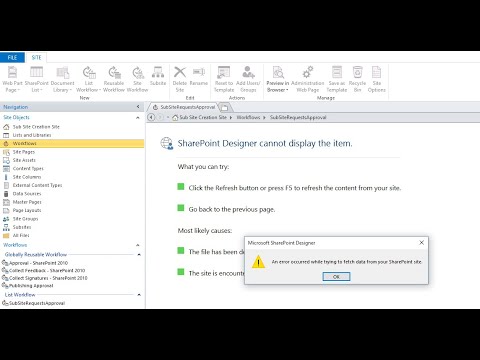Screen dimensions: 480x360
Task: Create a new Web Part Page
Action: click(12, 79)
